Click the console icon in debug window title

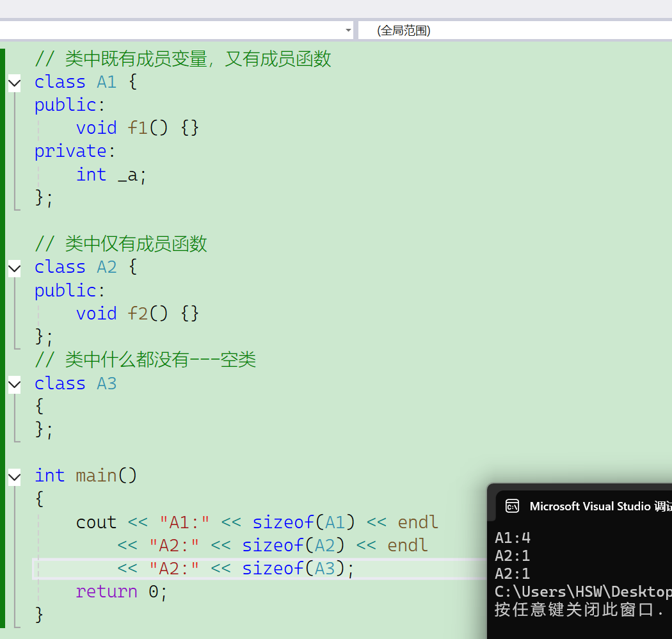pos(512,506)
